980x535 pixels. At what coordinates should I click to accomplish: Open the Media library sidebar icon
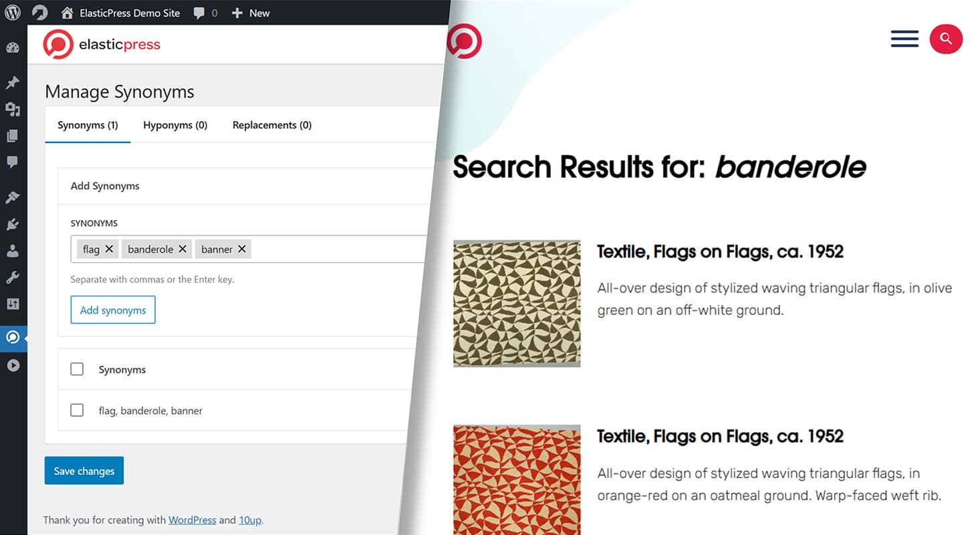(13, 109)
